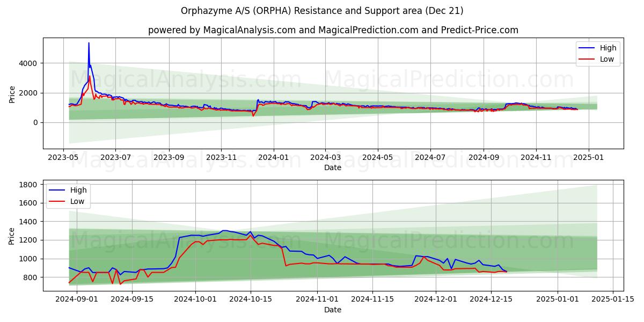Click the 'Price' y-axis title of top chart

(x=12, y=93)
